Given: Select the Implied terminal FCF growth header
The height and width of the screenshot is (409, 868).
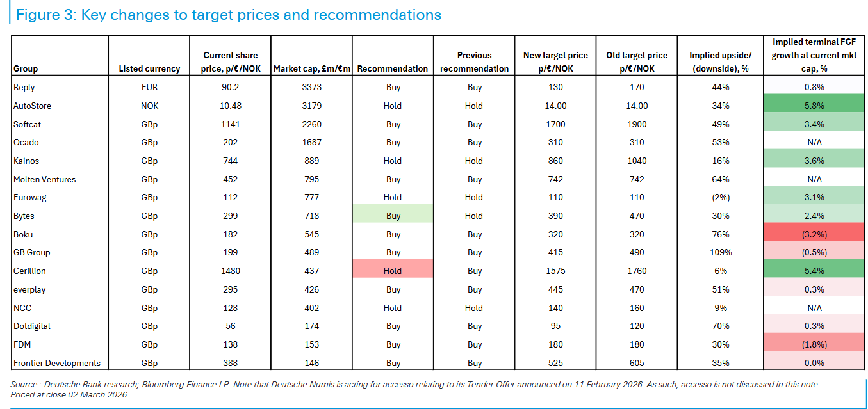Looking at the screenshot, I should point(814,55).
